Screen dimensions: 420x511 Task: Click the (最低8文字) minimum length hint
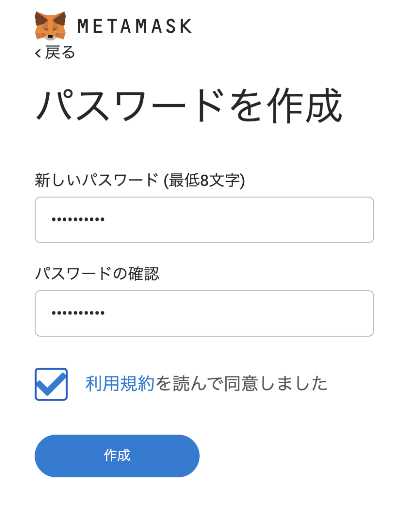[x=204, y=180]
